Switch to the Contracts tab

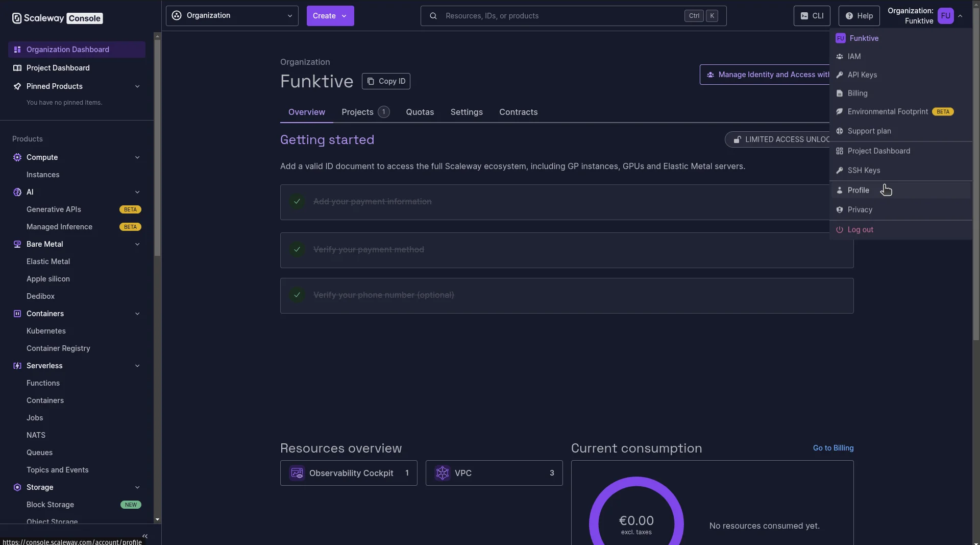518,112
